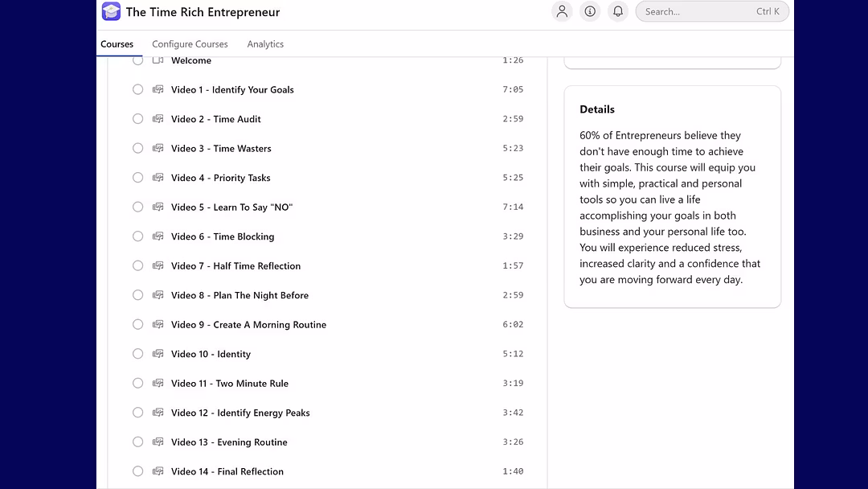Click the info circle icon
This screenshot has width=868, height=489.
[590, 11]
